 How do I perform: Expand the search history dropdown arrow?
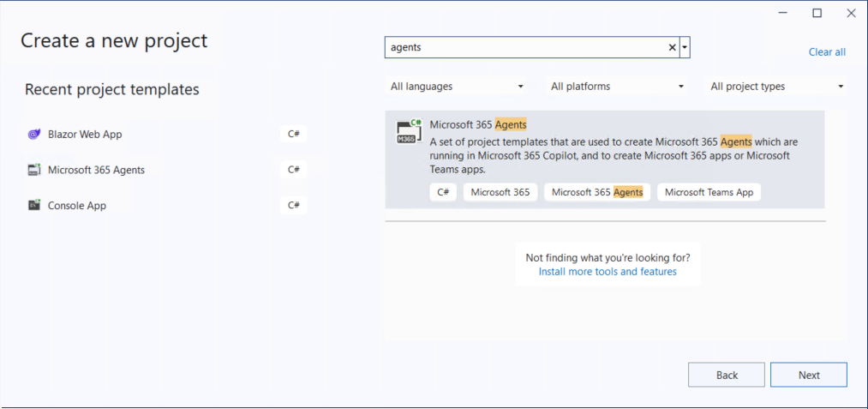tap(685, 48)
